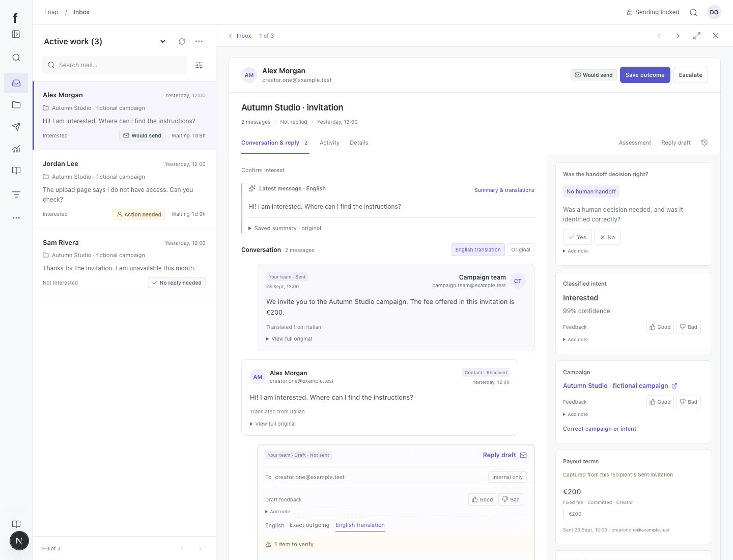Expand View full original in Campaign team message
Screen dimensions: 733x560
[x=289, y=339]
